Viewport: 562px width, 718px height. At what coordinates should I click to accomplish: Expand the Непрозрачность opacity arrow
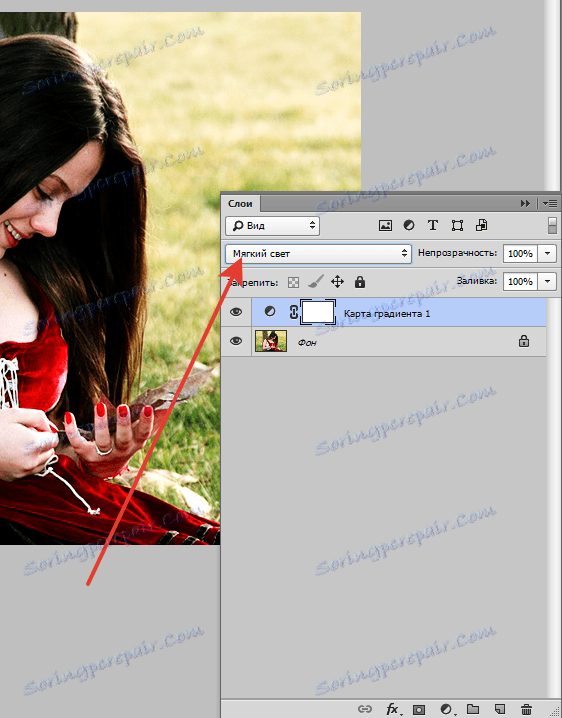[547, 253]
